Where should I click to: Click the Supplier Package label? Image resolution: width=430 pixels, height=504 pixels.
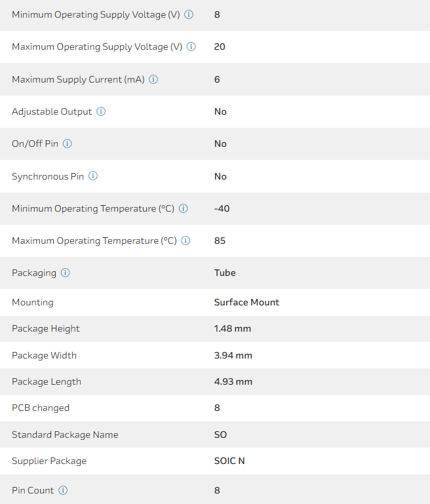pyautogui.click(x=49, y=461)
